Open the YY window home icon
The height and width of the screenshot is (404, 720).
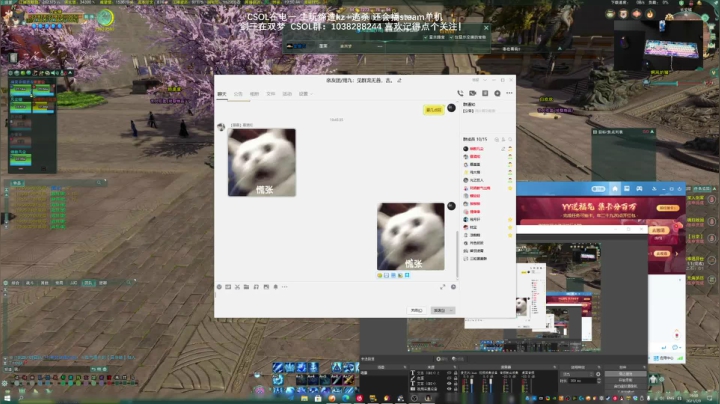click(x=615, y=189)
